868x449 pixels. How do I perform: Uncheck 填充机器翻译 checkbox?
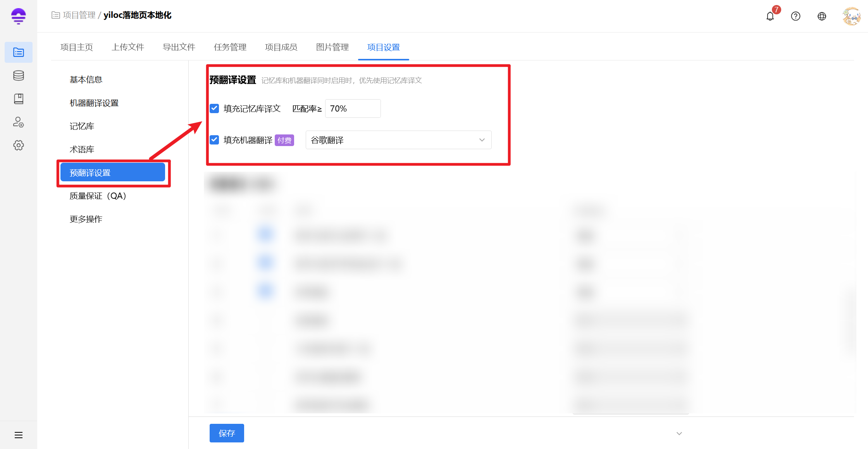coord(214,140)
